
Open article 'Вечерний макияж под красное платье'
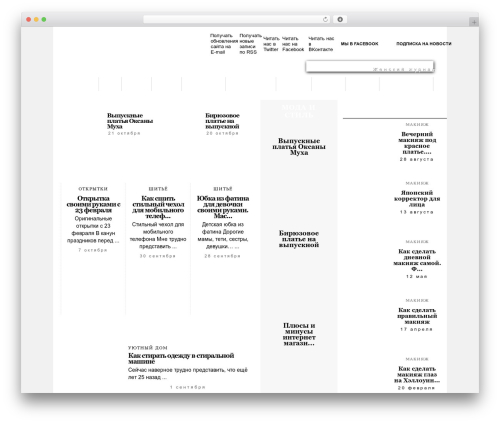click(x=417, y=143)
